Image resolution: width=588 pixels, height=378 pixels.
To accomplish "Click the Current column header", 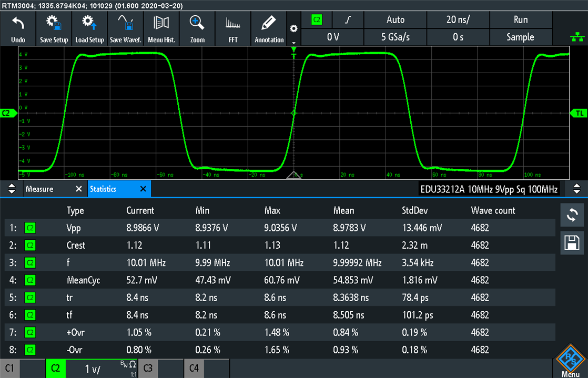I will pyautogui.click(x=140, y=210).
